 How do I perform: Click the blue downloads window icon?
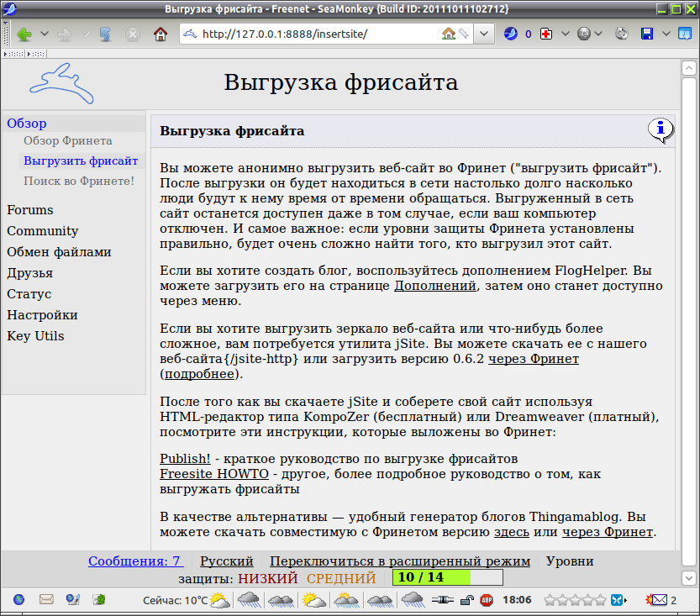(685, 34)
